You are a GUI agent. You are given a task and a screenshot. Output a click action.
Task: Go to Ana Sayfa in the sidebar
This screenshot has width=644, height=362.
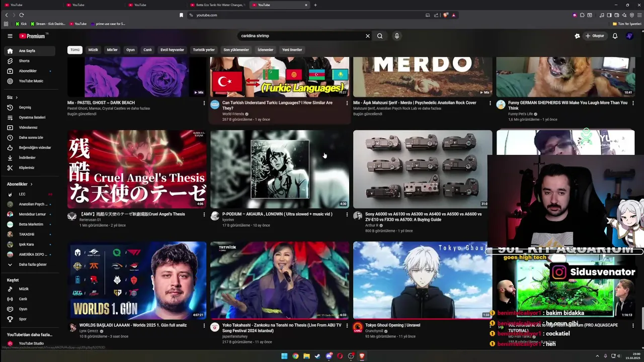[30, 51]
